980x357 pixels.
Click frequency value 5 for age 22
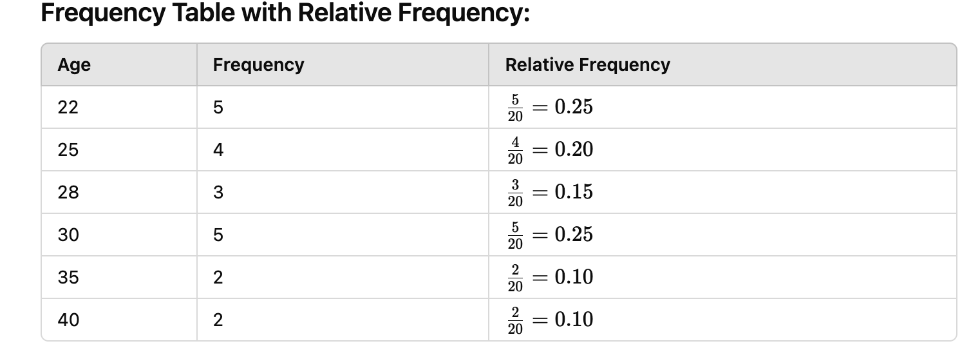[218, 108]
